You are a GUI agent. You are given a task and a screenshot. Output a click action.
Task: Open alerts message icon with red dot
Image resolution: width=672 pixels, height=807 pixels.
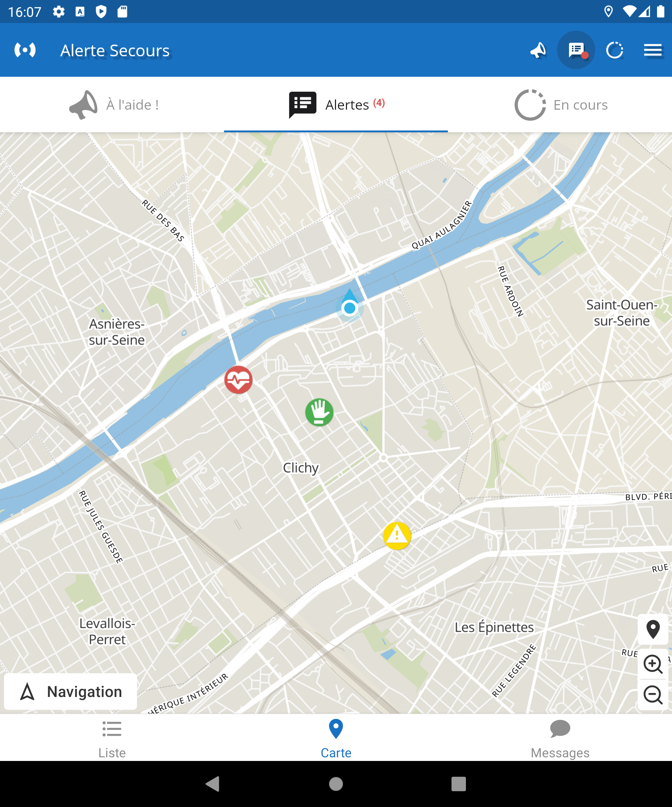pyautogui.click(x=576, y=50)
